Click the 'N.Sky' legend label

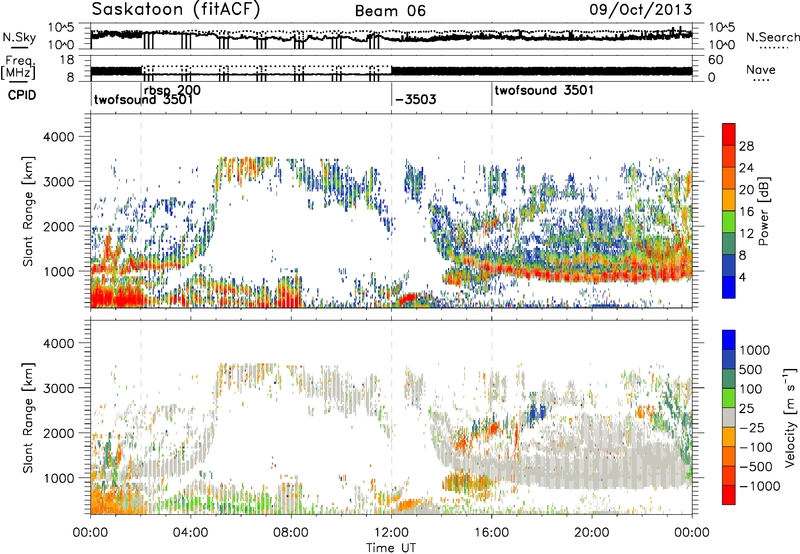click(19, 37)
